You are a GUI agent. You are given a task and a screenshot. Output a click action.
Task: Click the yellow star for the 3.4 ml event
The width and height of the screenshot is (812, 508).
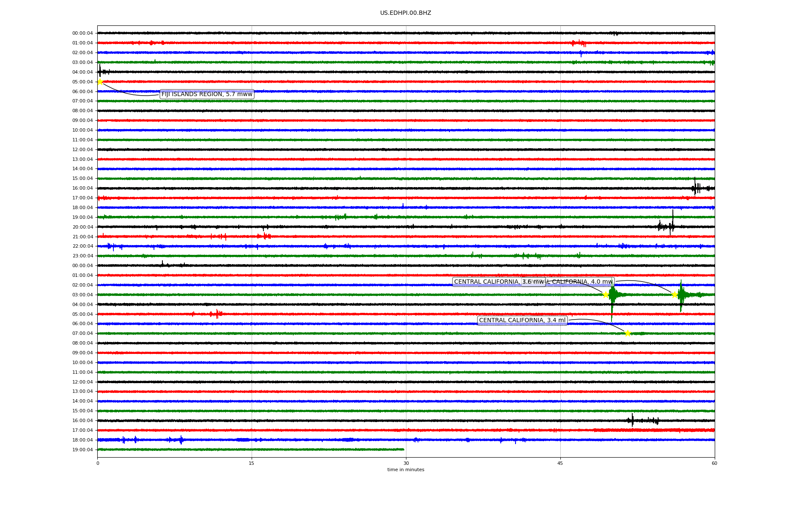[x=628, y=333]
